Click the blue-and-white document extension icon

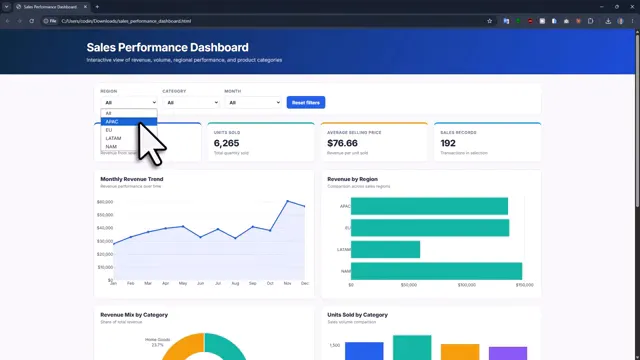click(554, 21)
